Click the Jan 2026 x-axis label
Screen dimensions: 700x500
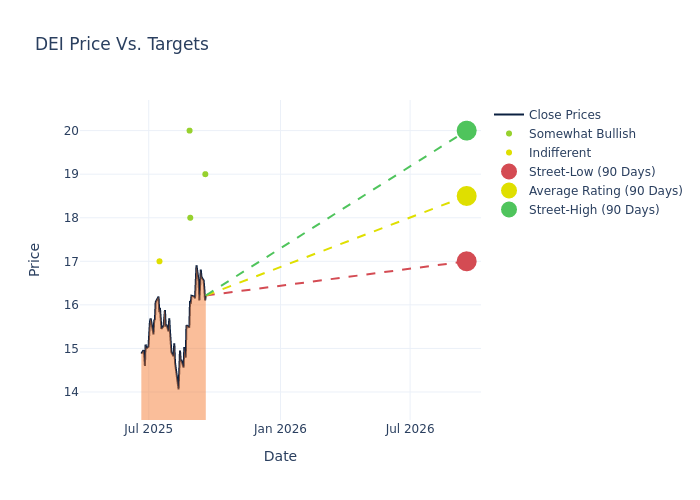click(280, 429)
